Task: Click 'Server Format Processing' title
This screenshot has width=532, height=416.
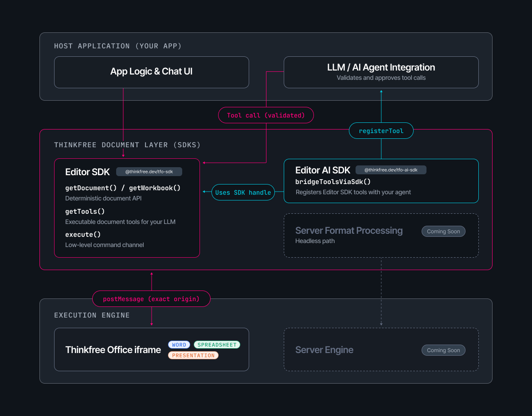Action: pyautogui.click(x=349, y=231)
